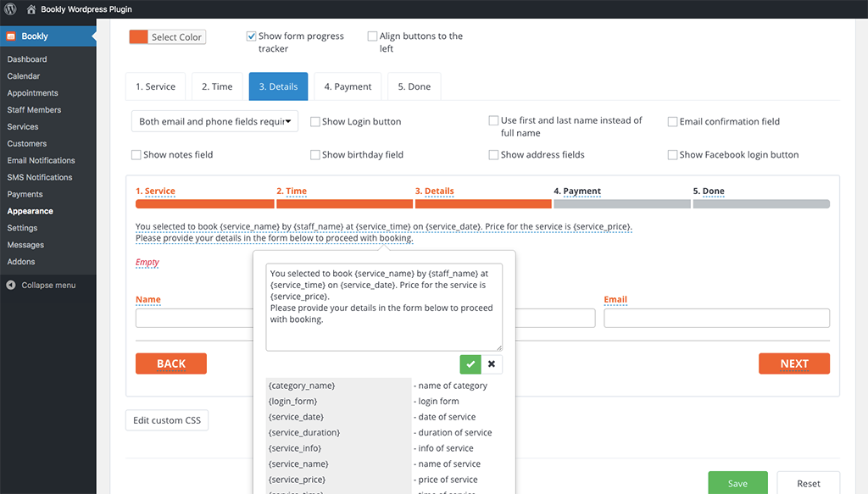Toggle Show form progress tracker
Viewport: 868px width, 494px height.
(251, 36)
